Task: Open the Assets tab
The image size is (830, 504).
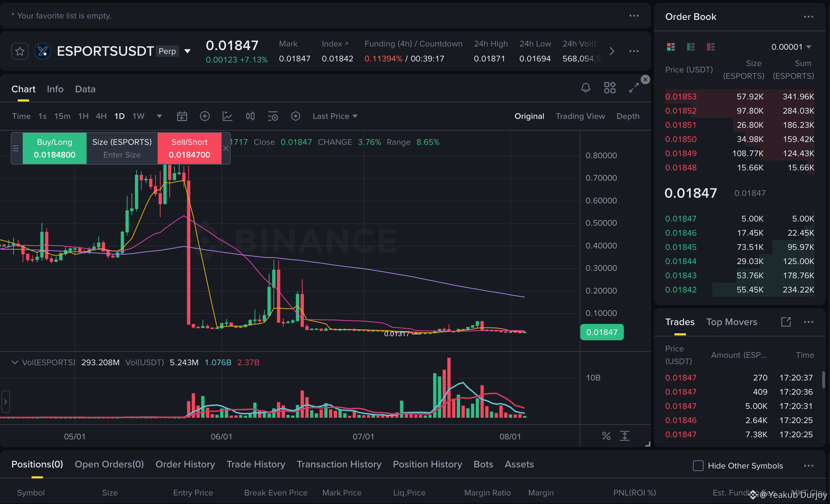Action: 519,464
